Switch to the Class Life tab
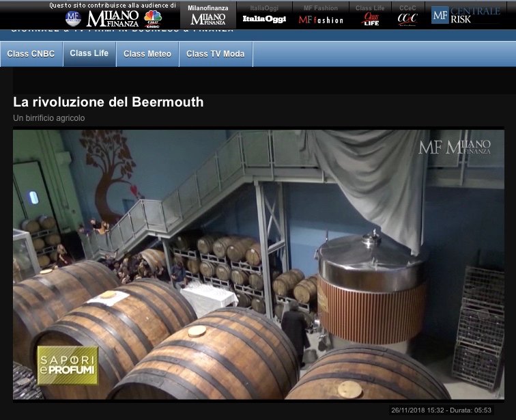 coord(89,53)
